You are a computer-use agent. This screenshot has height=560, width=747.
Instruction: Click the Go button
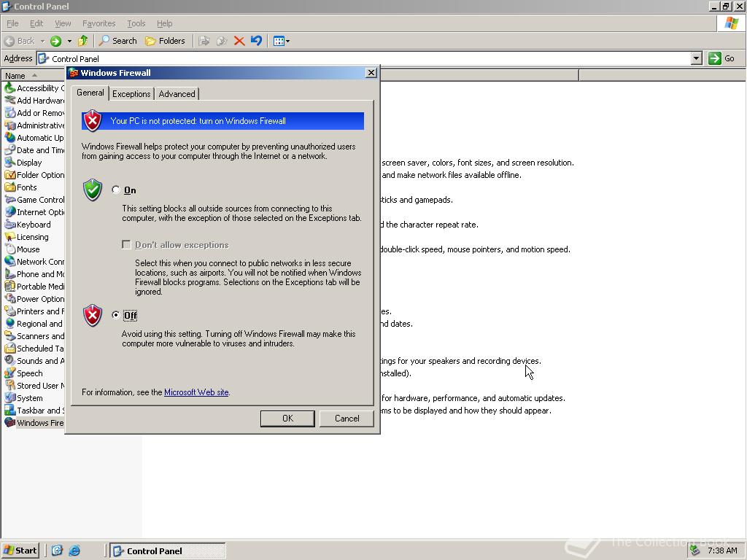721,58
